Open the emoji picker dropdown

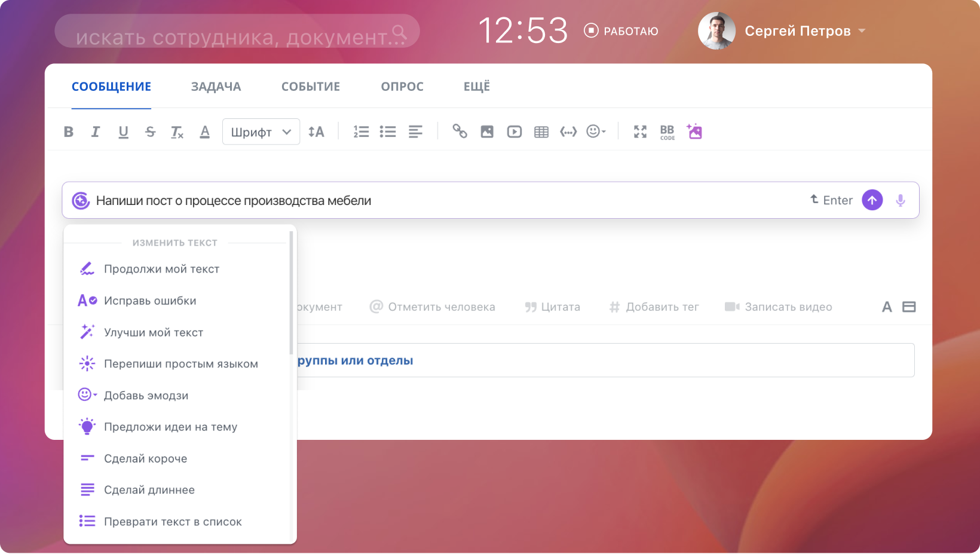595,131
